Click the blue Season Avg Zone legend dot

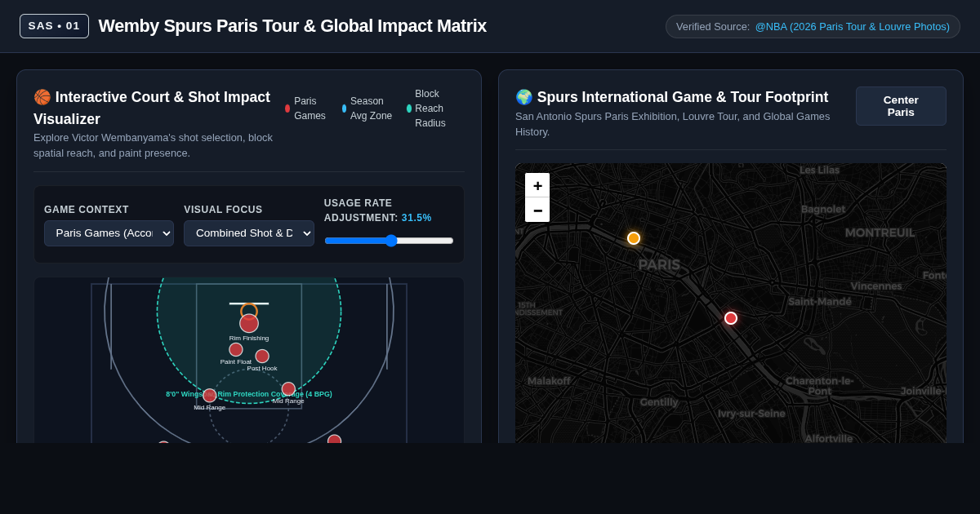coord(344,109)
